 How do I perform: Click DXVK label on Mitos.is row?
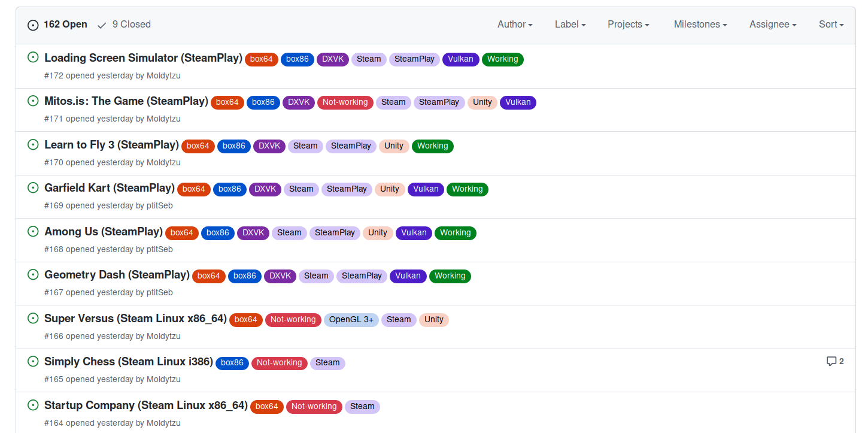(299, 102)
